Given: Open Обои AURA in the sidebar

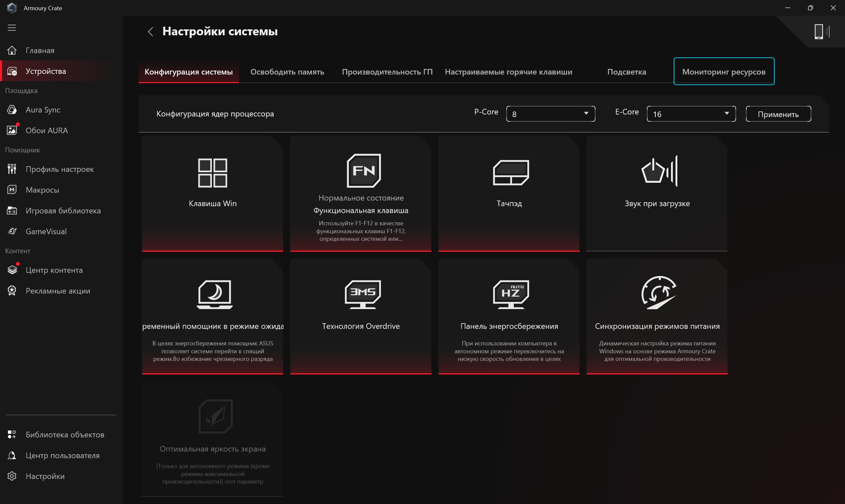Looking at the screenshot, I should click(61, 130).
